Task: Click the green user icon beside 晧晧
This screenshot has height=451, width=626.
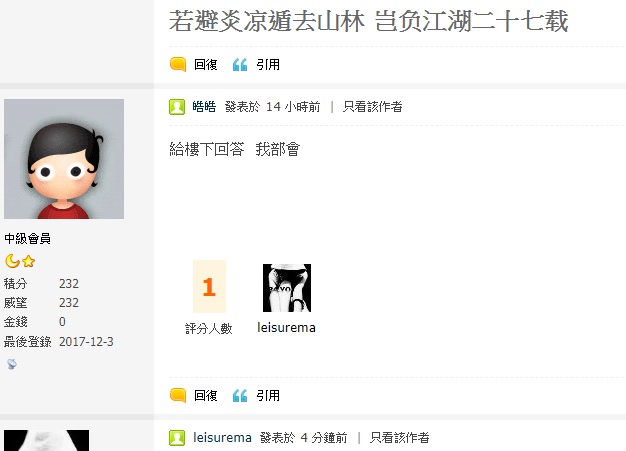Action: [x=177, y=107]
